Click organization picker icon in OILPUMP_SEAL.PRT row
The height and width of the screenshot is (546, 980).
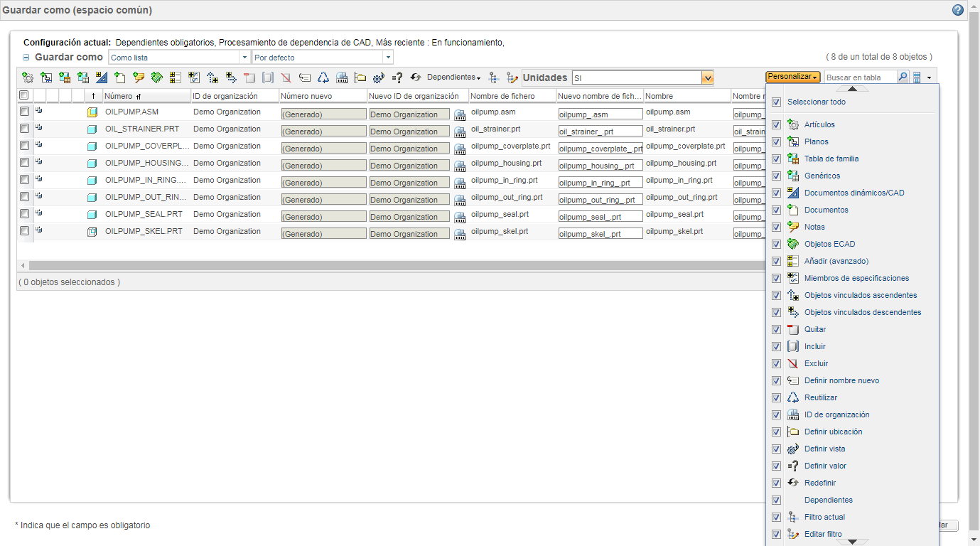tap(460, 217)
